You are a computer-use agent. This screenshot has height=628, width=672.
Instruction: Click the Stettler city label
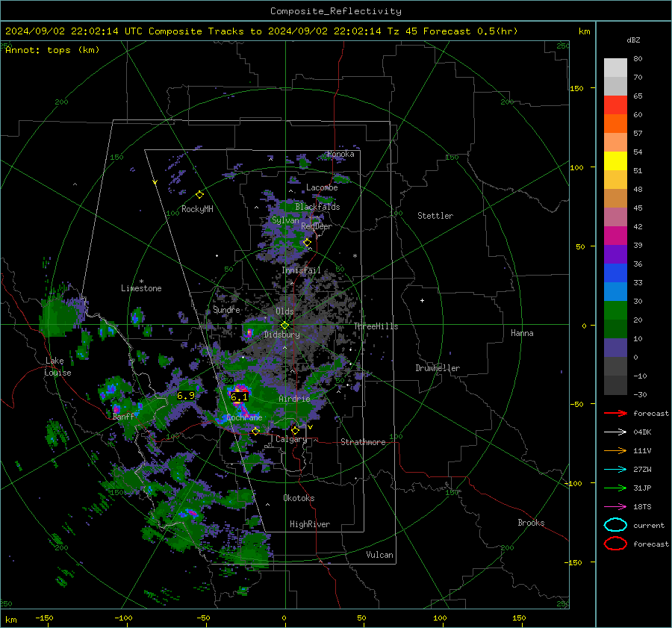point(435,216)
